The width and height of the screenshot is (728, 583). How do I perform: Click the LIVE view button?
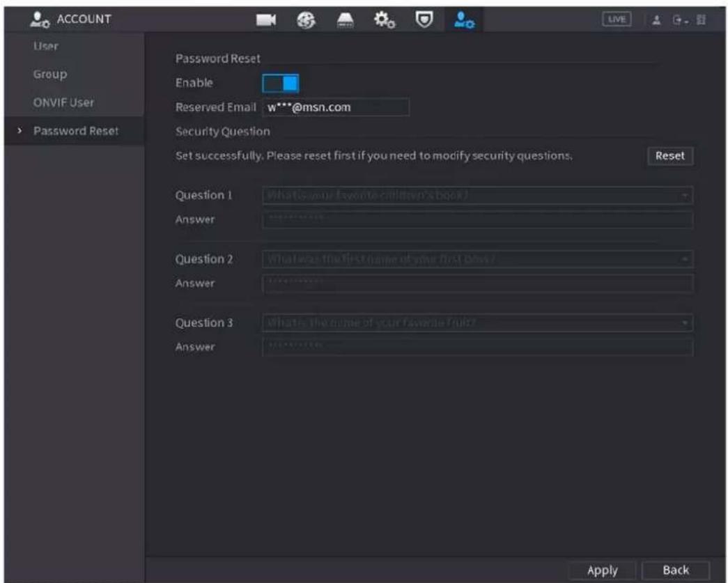pos(617,19)
